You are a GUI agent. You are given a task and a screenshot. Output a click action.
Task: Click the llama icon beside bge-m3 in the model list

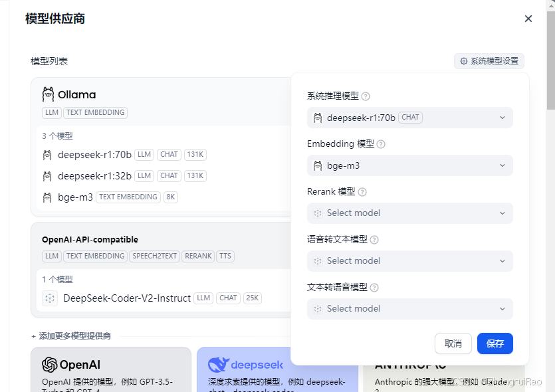pyautogui.click(x=47, y=197)
